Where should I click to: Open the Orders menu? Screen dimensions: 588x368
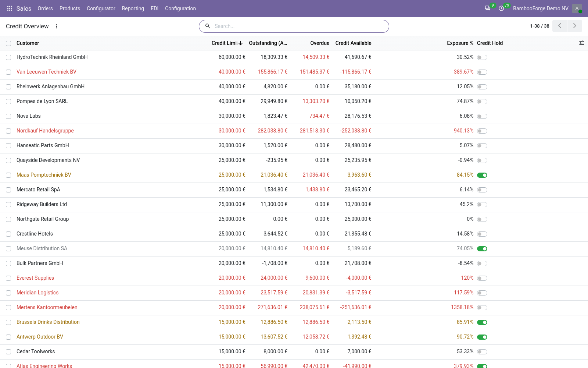click(x=45, y=8)
